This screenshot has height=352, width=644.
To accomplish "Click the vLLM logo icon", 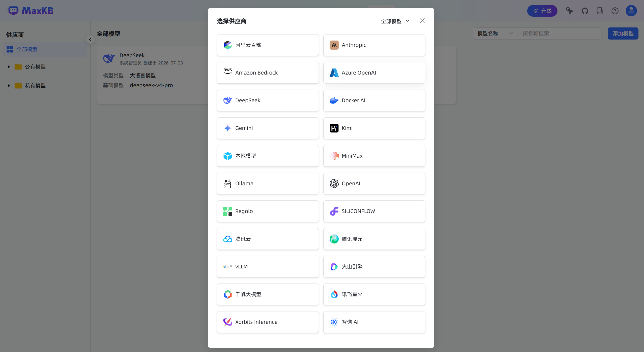I will click(228, 267).
